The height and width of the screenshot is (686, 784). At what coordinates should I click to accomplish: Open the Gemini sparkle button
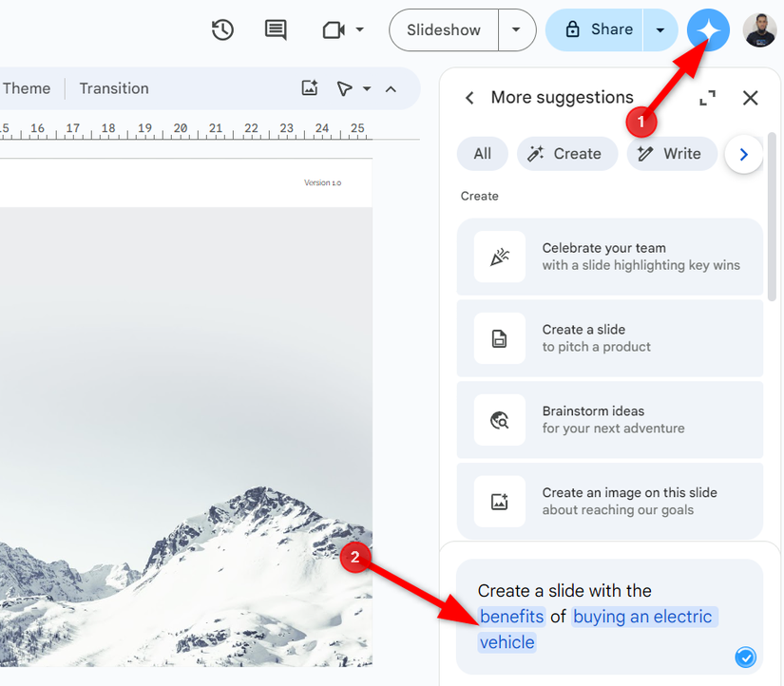click(x=708, y=30)
